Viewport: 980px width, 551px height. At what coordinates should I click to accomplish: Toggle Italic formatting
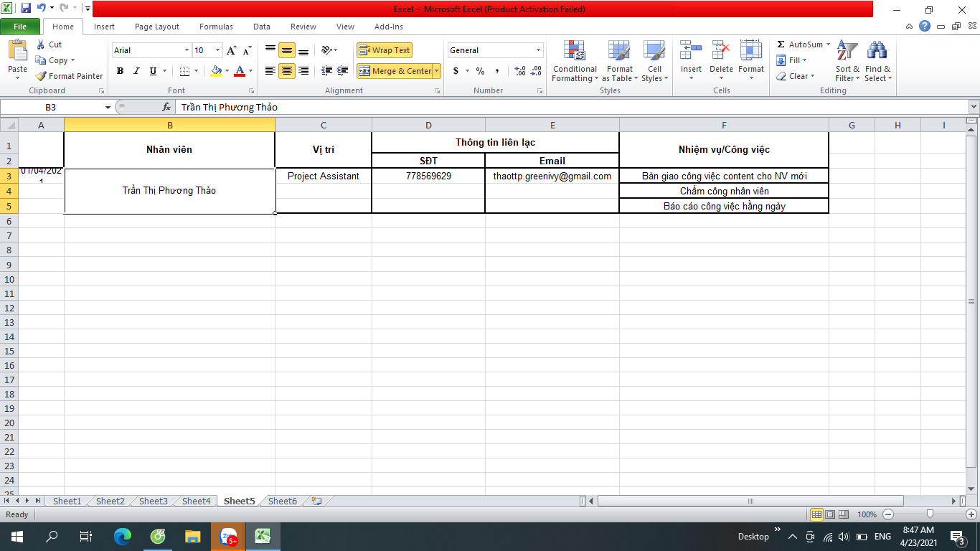[x=136, y=71]
